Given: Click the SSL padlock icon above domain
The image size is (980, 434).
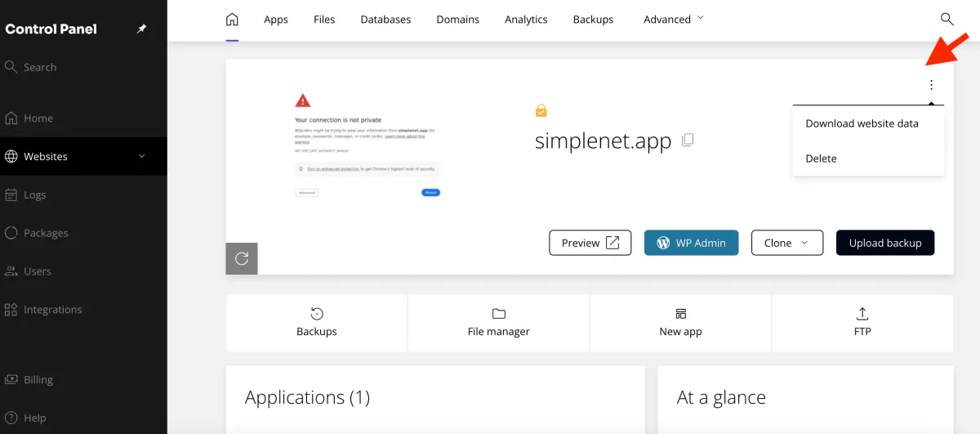Looking at the screenshot, I should point(541,110).
